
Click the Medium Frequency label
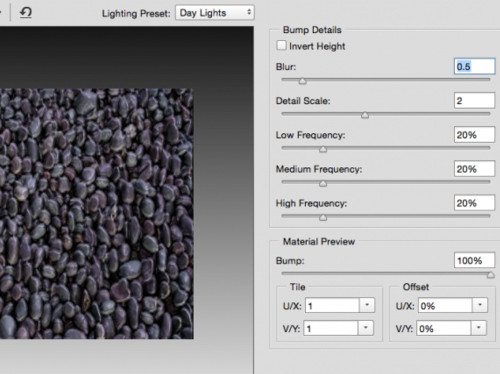(x=319, y=169)
